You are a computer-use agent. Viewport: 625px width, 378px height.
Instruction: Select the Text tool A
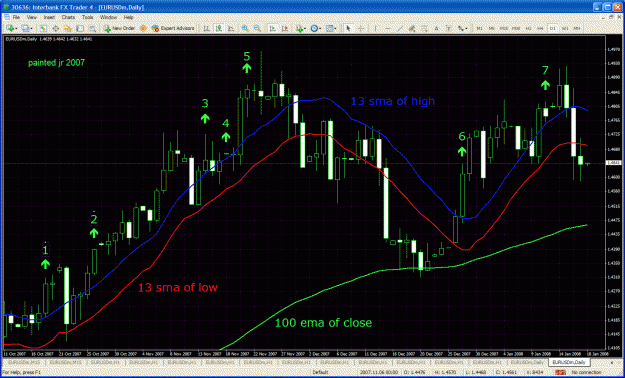[x=436, y=28]
